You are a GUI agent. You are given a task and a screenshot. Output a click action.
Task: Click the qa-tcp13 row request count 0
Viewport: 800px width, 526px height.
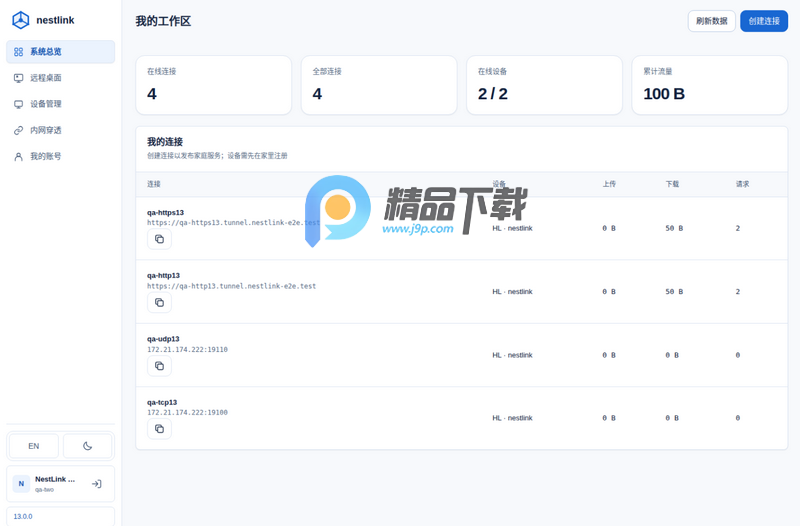tap(738, 418)
